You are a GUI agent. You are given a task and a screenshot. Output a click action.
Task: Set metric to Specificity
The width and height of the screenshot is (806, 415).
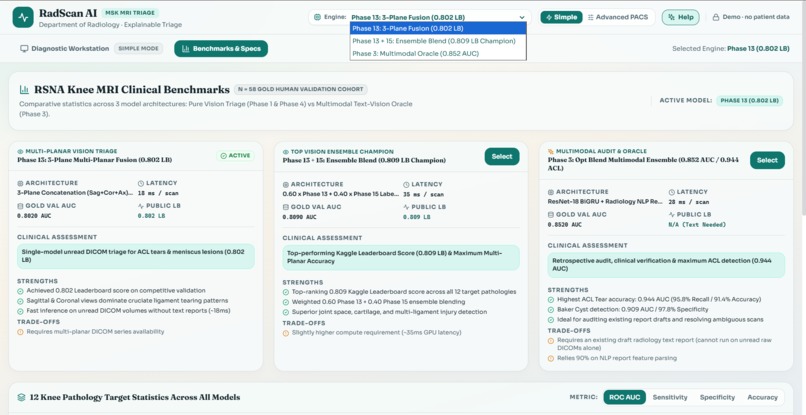pyautogui.click(x=717, y=397)
